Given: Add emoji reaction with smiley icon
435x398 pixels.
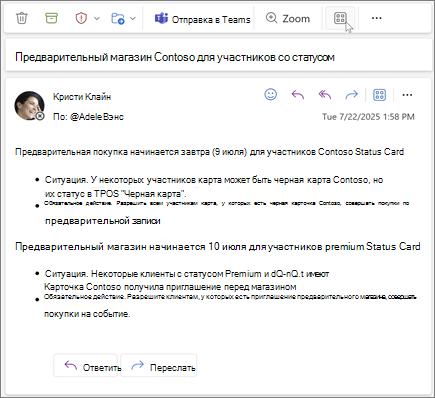Looking at the screenshot, I should coord(271,95).
